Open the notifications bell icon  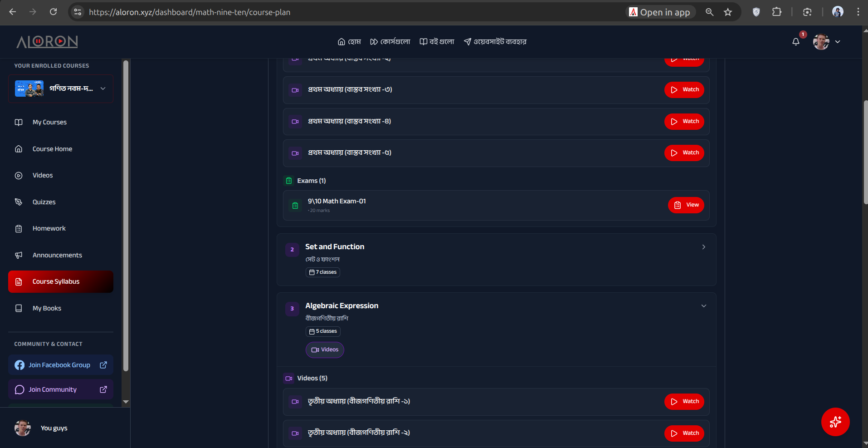(x=796, y=42)
